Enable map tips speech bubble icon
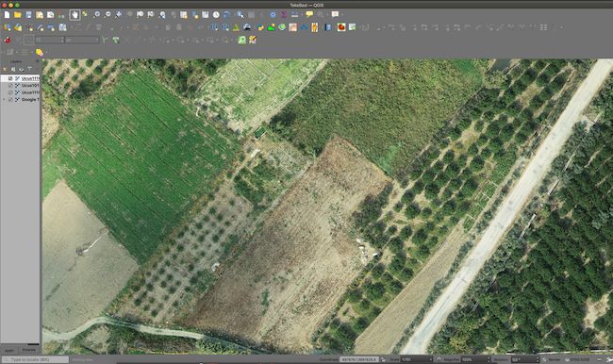 pyautogui.click(x=309, y=15)
